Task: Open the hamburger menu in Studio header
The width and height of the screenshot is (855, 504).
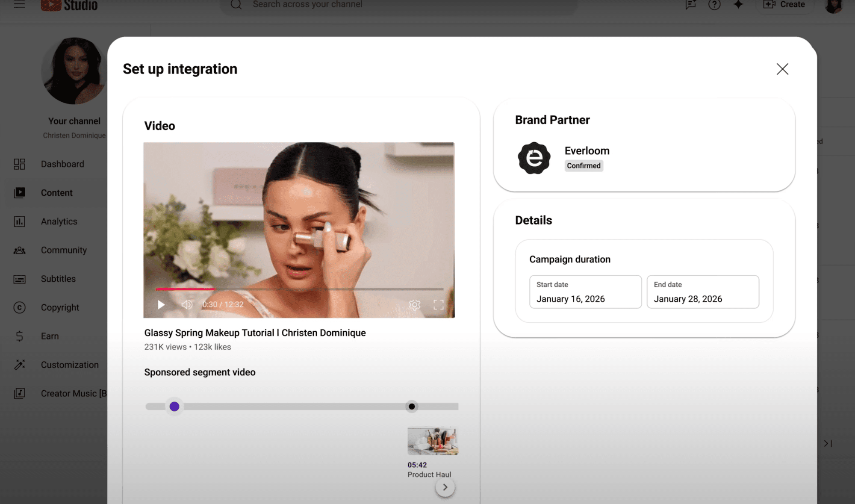Action: coord(19,4)
